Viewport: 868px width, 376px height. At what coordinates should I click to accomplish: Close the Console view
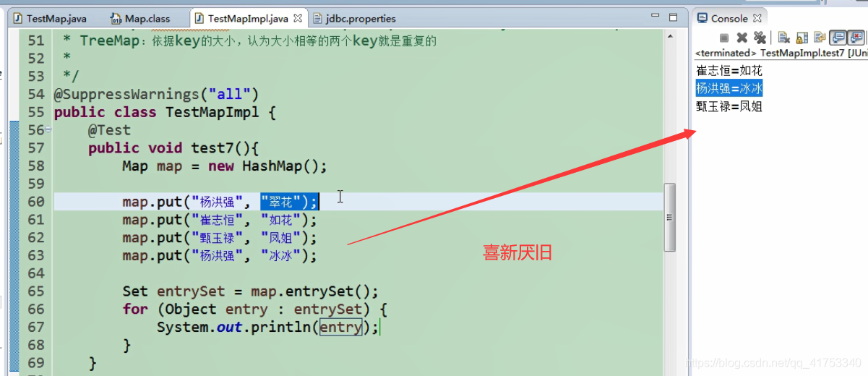757,18
